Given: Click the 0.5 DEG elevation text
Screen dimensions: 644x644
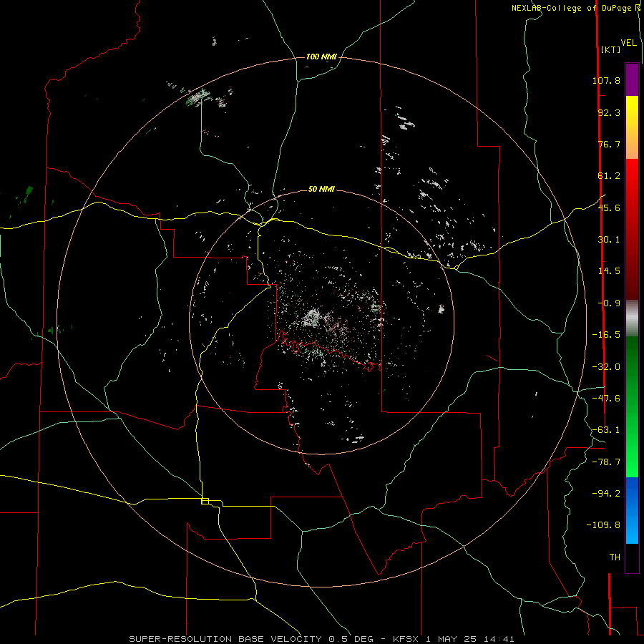Looking at the screenshot, I should (x=349, y=639).
